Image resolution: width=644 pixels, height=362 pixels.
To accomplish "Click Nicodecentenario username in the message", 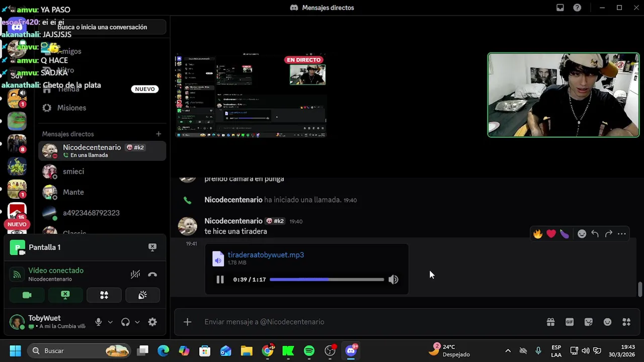I will pyautogui.click(x=233, y=221).
